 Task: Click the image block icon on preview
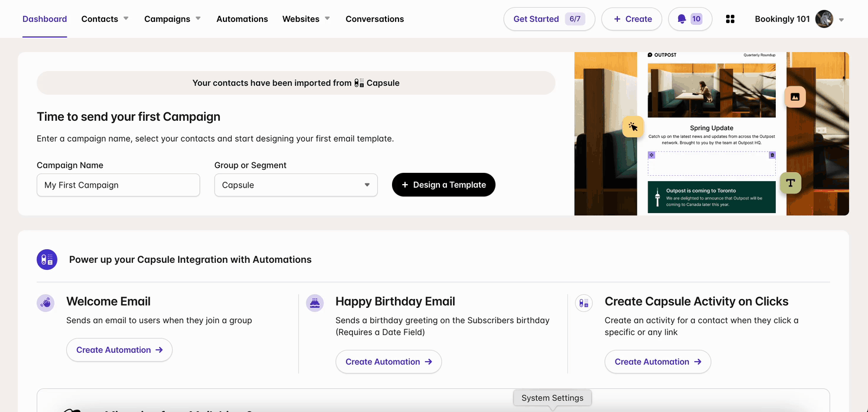point(795,97)
